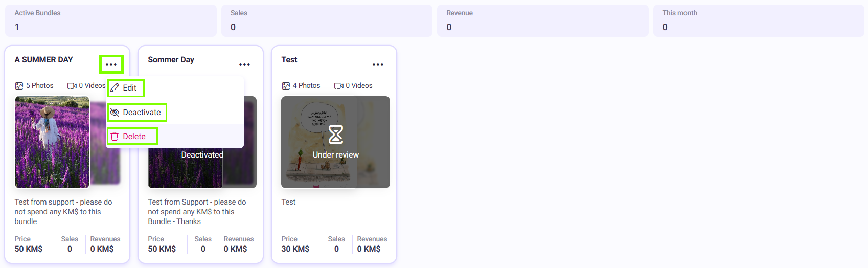Viewport: 868px width, 268px height.
Task: Click the 0 KM$ revenues on Test
Action: tap(369, 249)
